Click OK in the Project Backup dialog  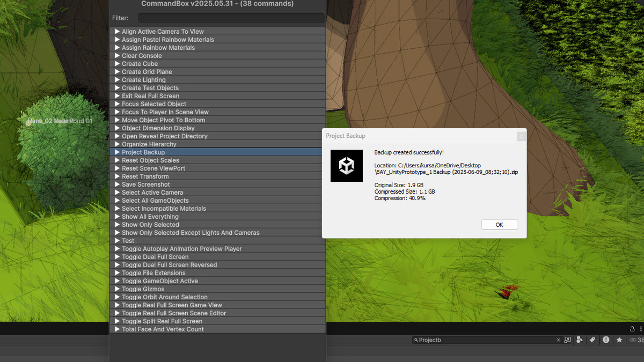tap(500, 225)
